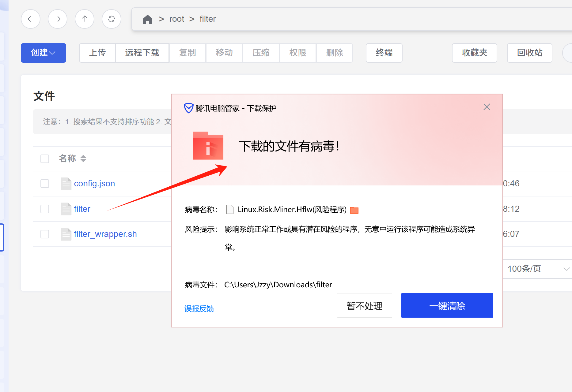The image size is (572, 392).
Task: Go forward with the right arrow button
Action: [58, 19]
